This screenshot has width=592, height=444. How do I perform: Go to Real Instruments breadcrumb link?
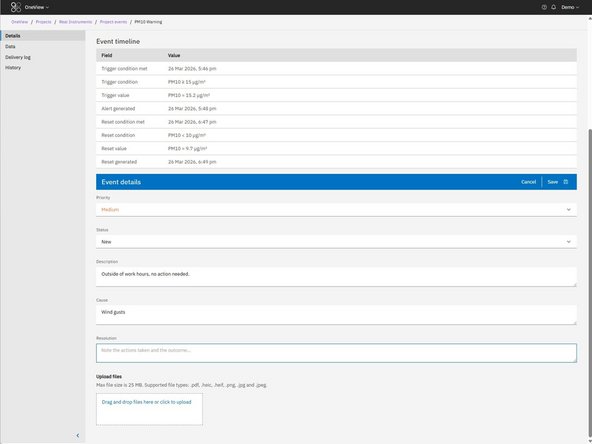[76, 22]
